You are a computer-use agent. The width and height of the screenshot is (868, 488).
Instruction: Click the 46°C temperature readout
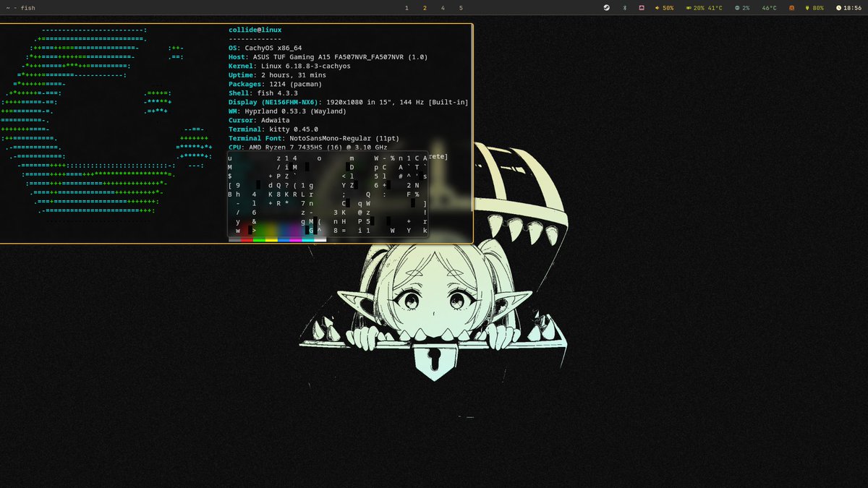click(x=769, y=7)
